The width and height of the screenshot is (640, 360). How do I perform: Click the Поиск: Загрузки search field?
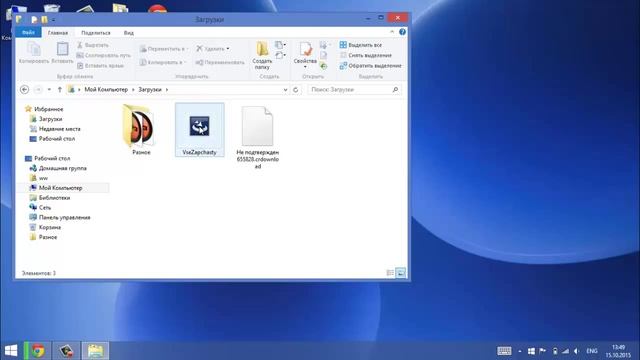[354, 89]
